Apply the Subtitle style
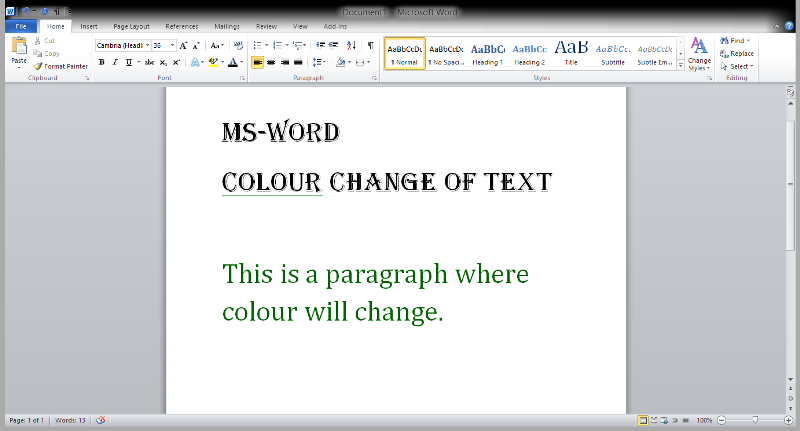This screenshot has width=800, height=431. (613, 54)
